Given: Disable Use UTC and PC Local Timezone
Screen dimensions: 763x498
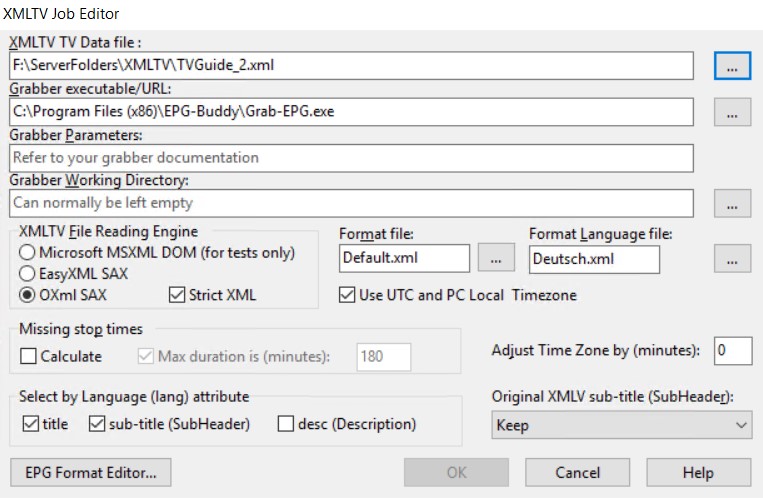Looking at the screenshot, I should click(347, 295).
